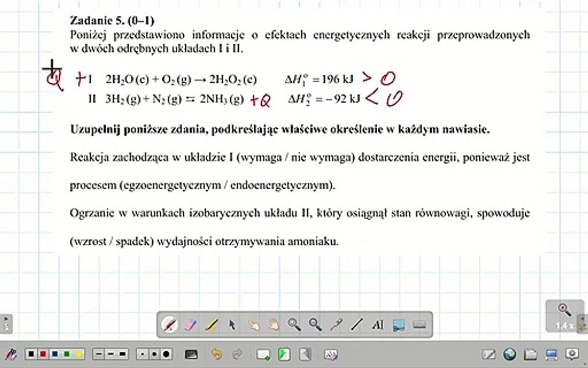The image size is (588, 368).
Task: Click the value '= 196 kJ'
Action: [332, 79]
